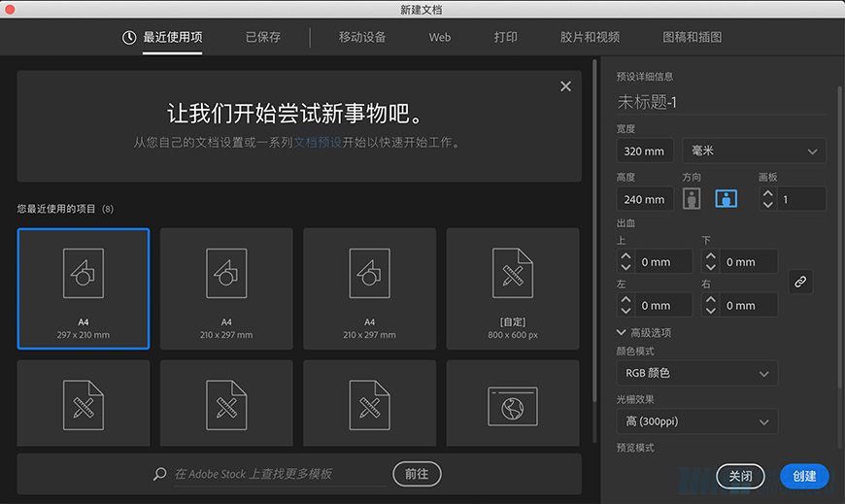Open the 移动设备 presets tab
Screen dimensions: 845x504
pyautogui.click(x=362, y=37)
